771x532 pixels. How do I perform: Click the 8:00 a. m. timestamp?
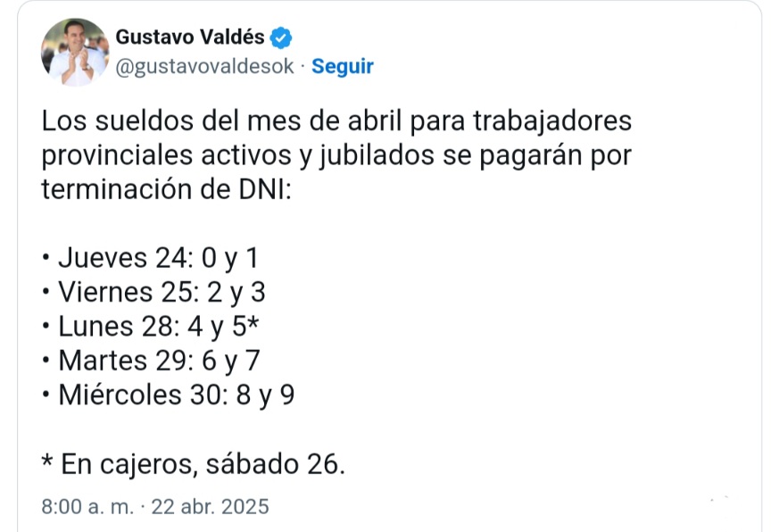pyautogui.click(x=87, y=508)
